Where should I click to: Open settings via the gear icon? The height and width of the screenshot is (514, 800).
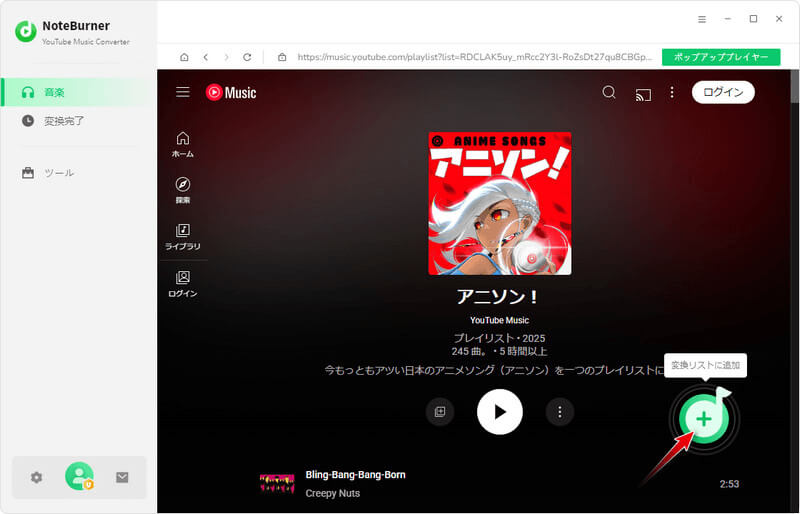[36, 477]
